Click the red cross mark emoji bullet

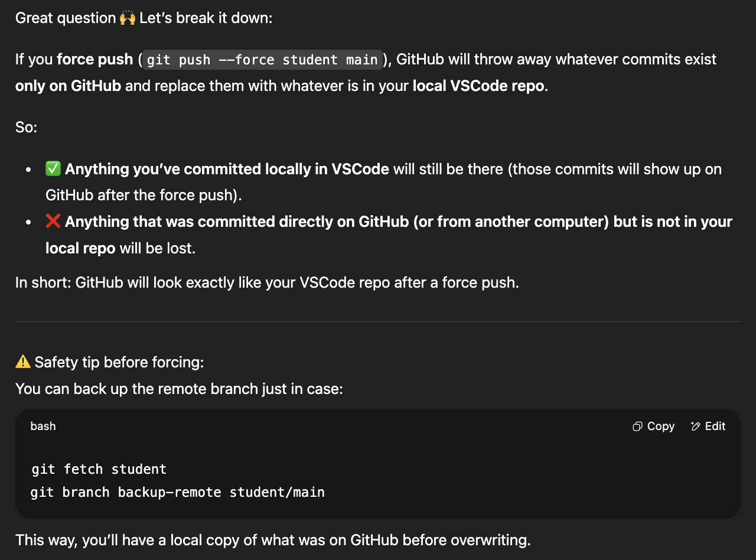point(53,222)
